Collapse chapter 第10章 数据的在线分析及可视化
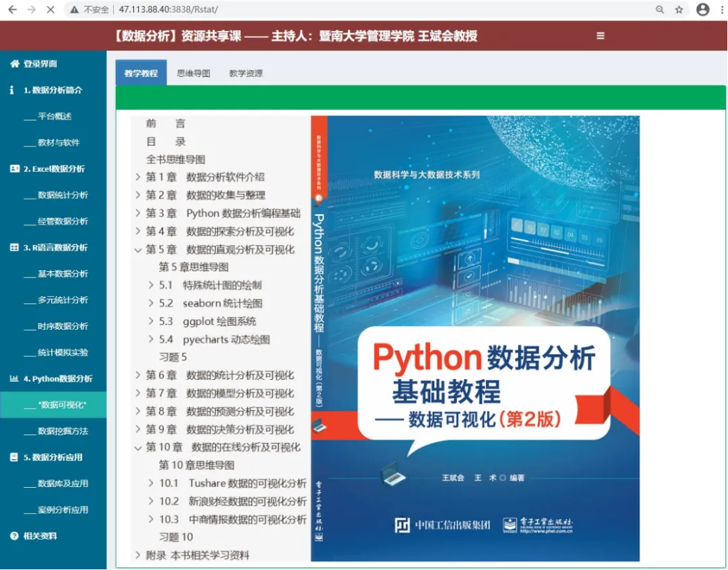 (138, 448)
